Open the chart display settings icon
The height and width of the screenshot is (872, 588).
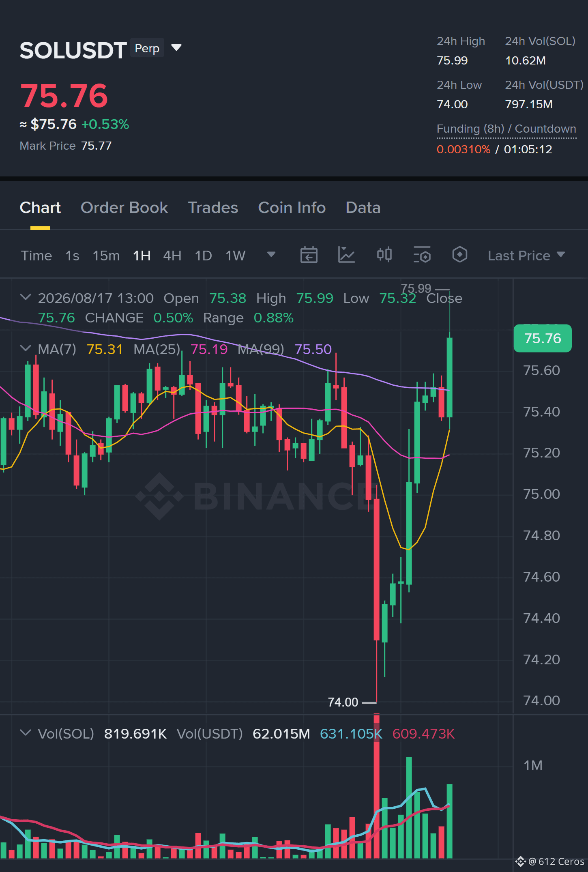[422, 255]
